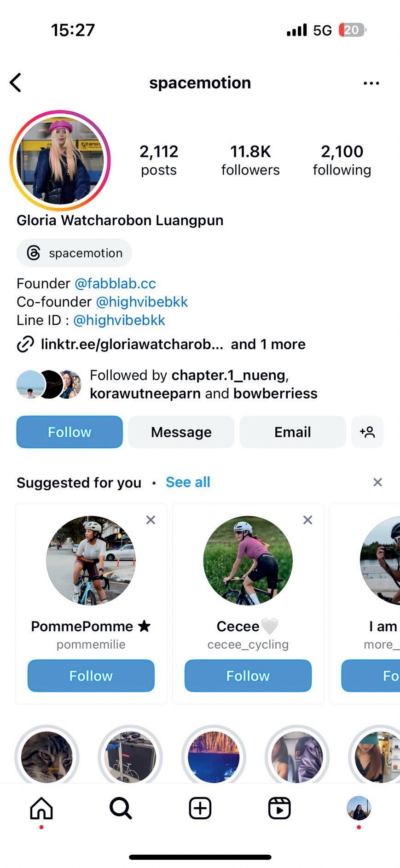Go to the Home tab
The image size is (400, 868).
click(x=41, y=808)
